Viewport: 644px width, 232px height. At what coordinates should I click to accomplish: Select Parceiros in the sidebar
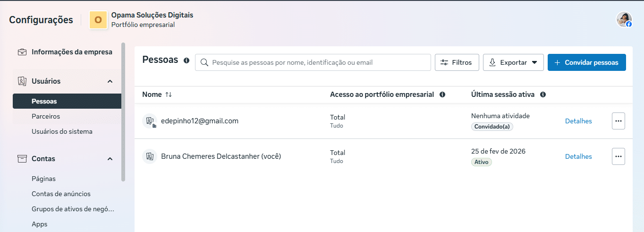tap(46, 116)
